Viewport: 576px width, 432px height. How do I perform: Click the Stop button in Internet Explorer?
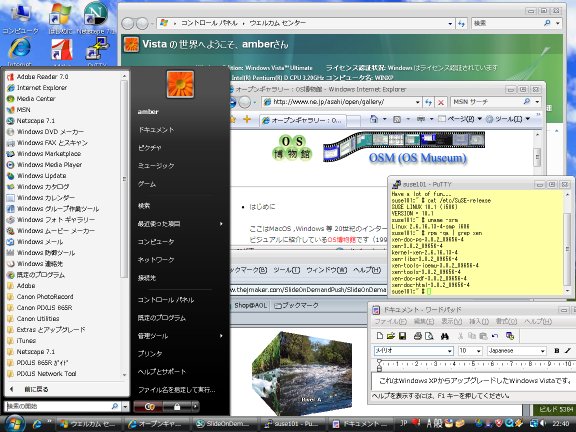click(x=441, y=102)
